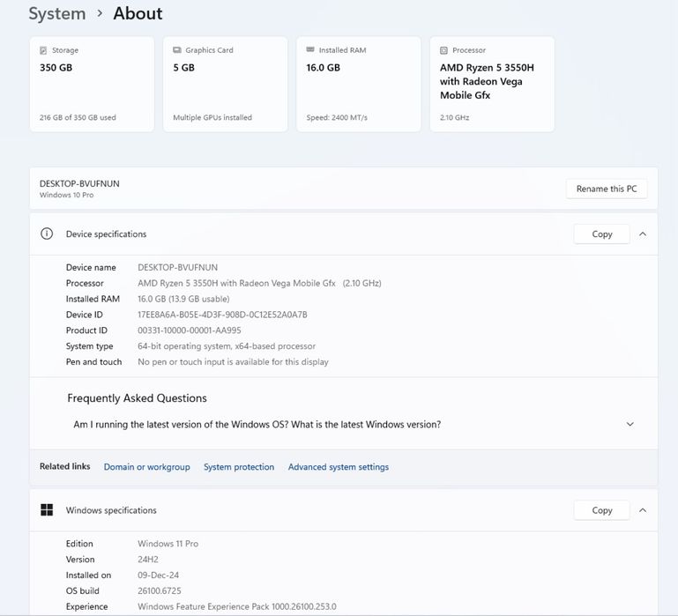Click the Installed RAM icon
Screen dimensions: 678x616
[x=310, y=50]
